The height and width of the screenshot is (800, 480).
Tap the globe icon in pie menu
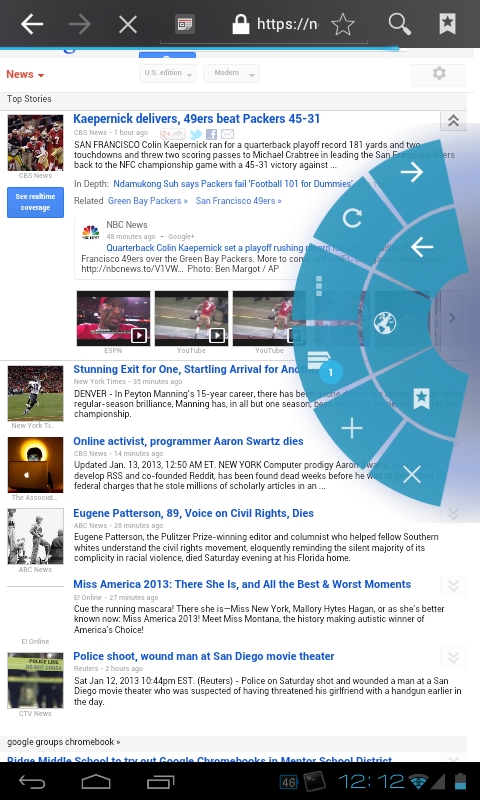pos(385,323)
